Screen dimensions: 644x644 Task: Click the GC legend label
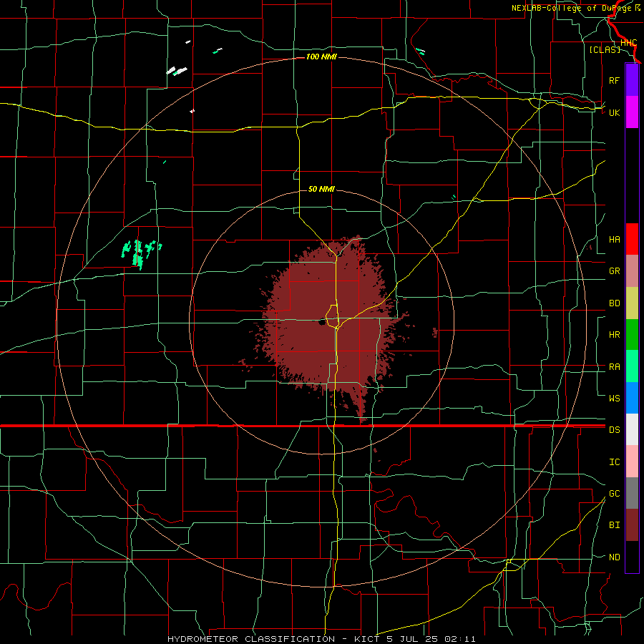[614, 493]
